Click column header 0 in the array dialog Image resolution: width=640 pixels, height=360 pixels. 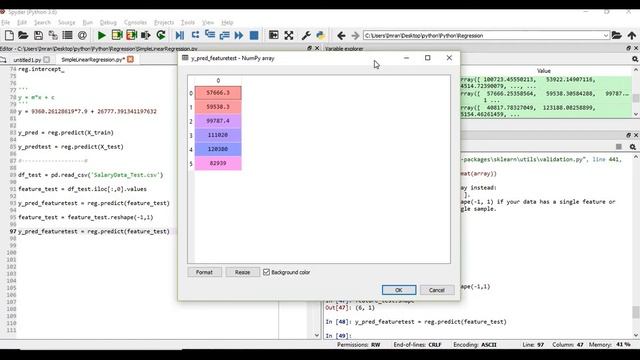pos(218,81)
